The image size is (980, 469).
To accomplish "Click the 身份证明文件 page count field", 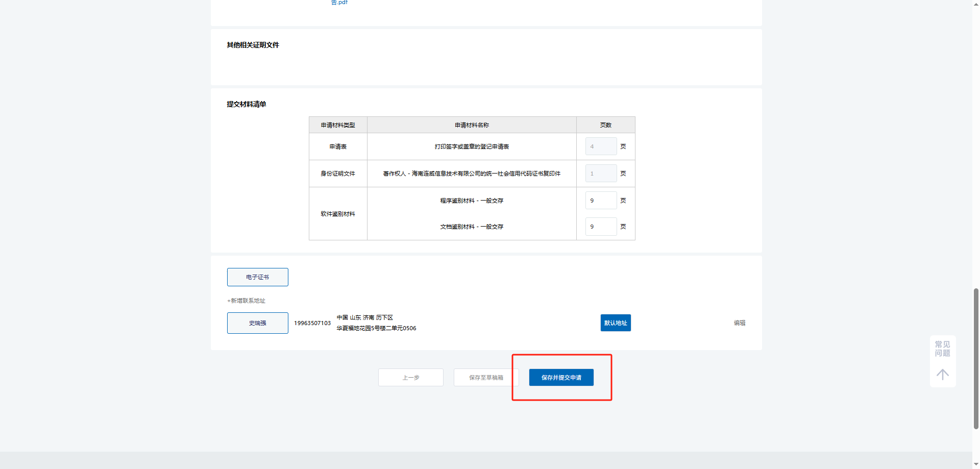I will coord(601,174).
